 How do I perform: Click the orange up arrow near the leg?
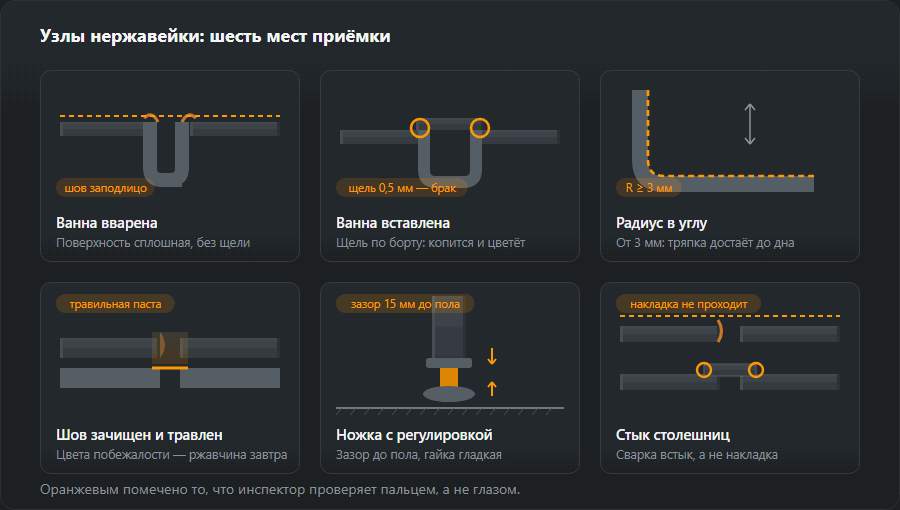(492, 388)
